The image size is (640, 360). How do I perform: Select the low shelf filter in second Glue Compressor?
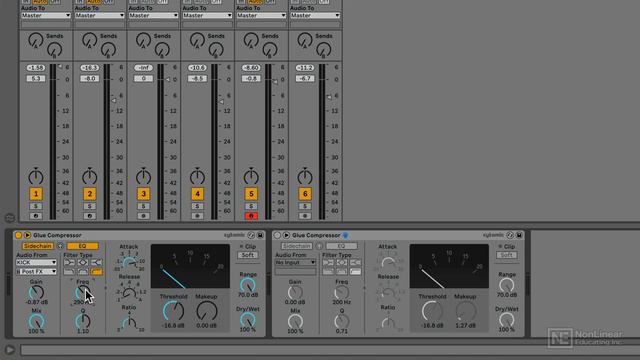click(328, 262)
